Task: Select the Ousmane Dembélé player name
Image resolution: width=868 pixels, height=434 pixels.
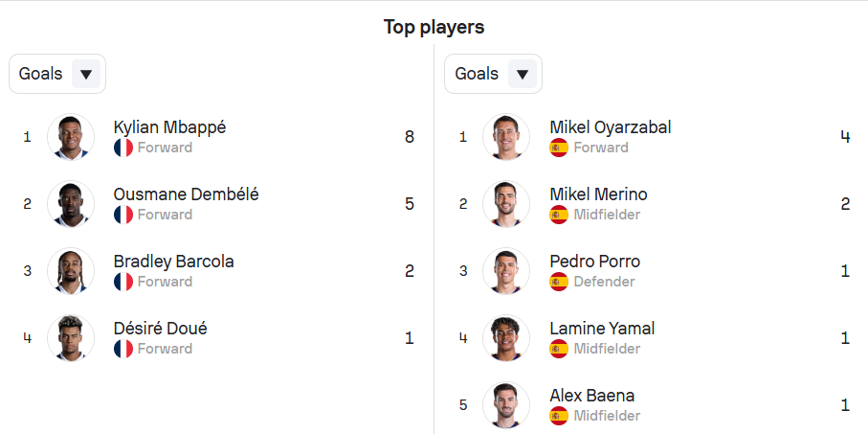Action: (x=186, y=194)
